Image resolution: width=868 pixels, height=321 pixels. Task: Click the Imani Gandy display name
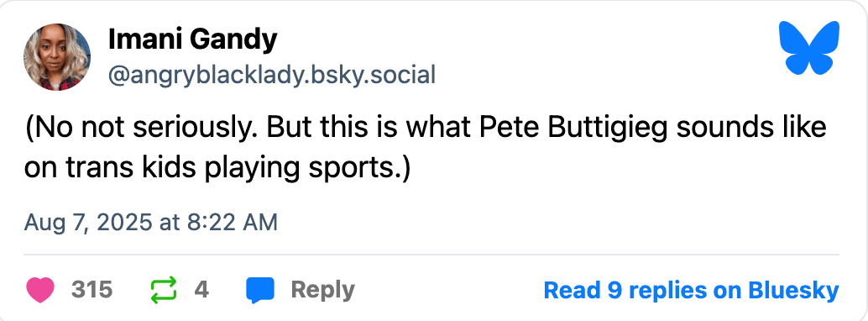192,39
